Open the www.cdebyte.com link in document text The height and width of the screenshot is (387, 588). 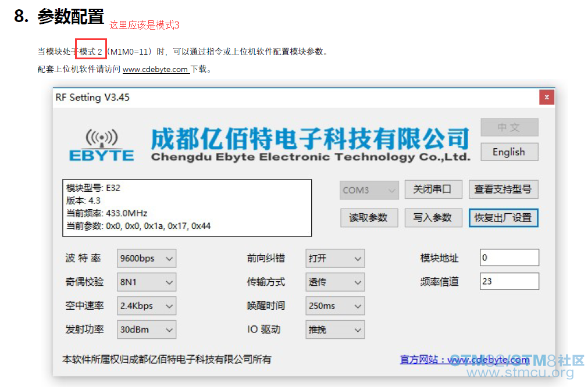pos(155,69)
